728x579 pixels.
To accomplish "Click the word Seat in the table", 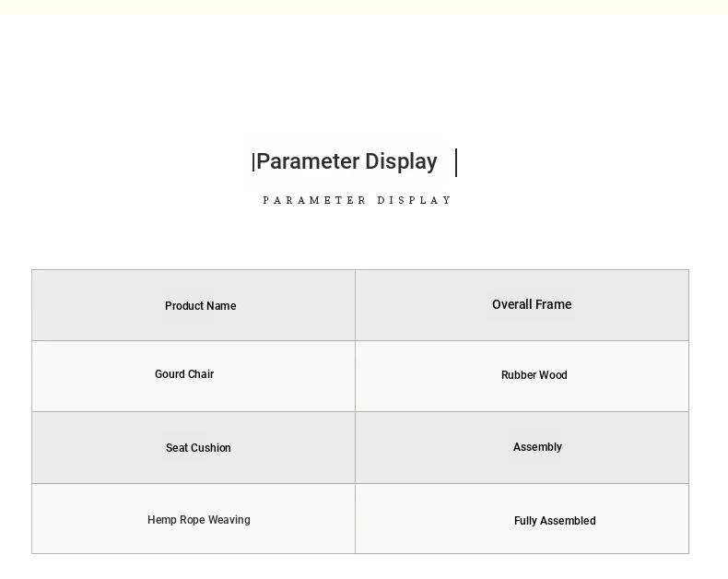I will tap(176, 448).
